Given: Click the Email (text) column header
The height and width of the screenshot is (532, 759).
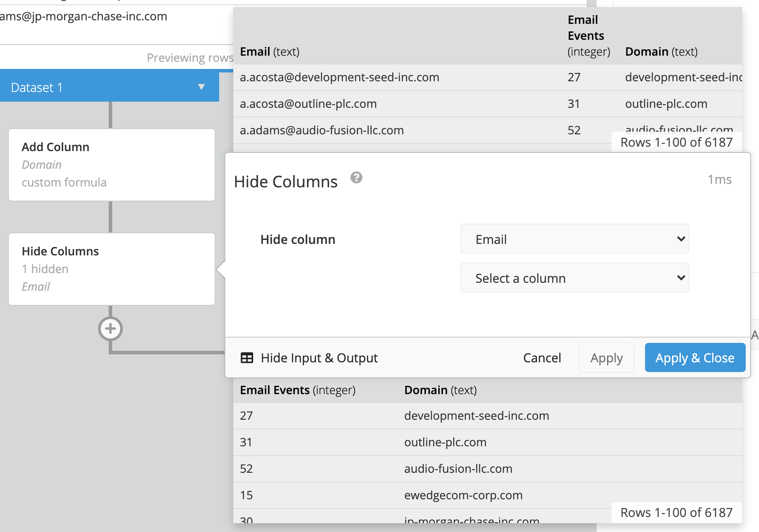Looking at the screenshot, I should [x=269, y=52].
